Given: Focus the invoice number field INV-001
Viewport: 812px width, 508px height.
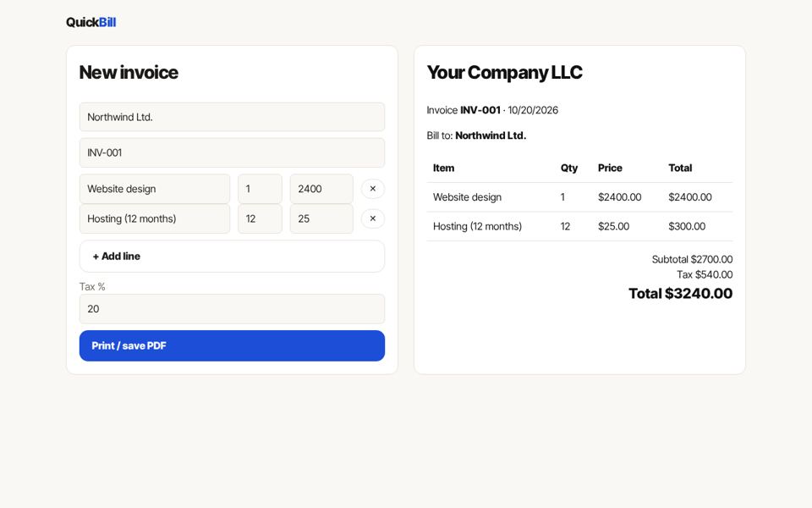Looking at the screenshot, I should pos(232,153).
